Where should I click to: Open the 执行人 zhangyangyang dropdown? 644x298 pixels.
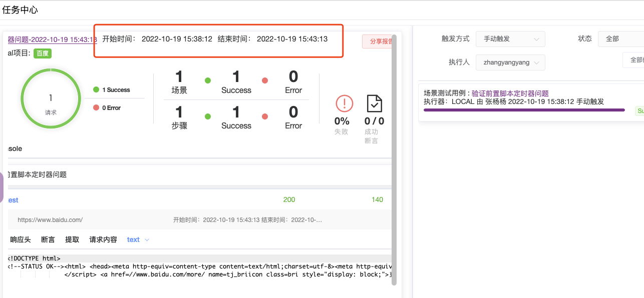[510, 62]
